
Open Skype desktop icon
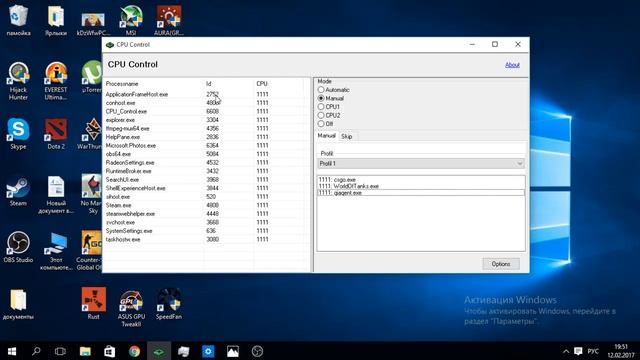point(18,133)
